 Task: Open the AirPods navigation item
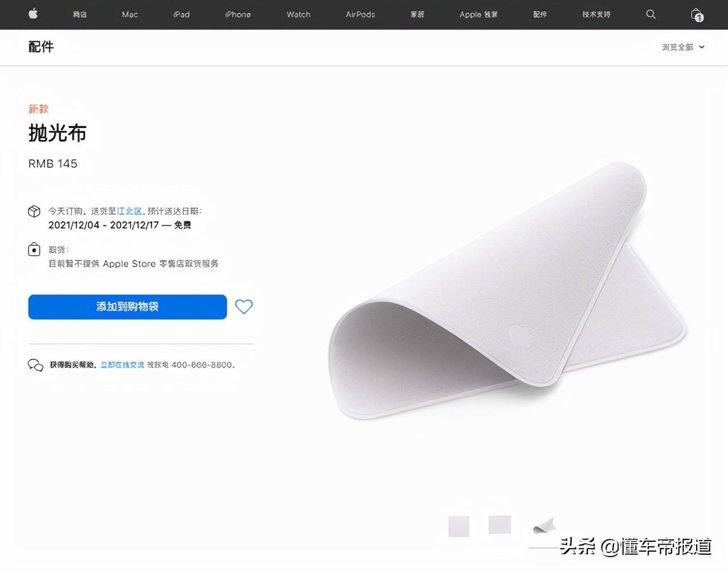(x=361, y=14)
